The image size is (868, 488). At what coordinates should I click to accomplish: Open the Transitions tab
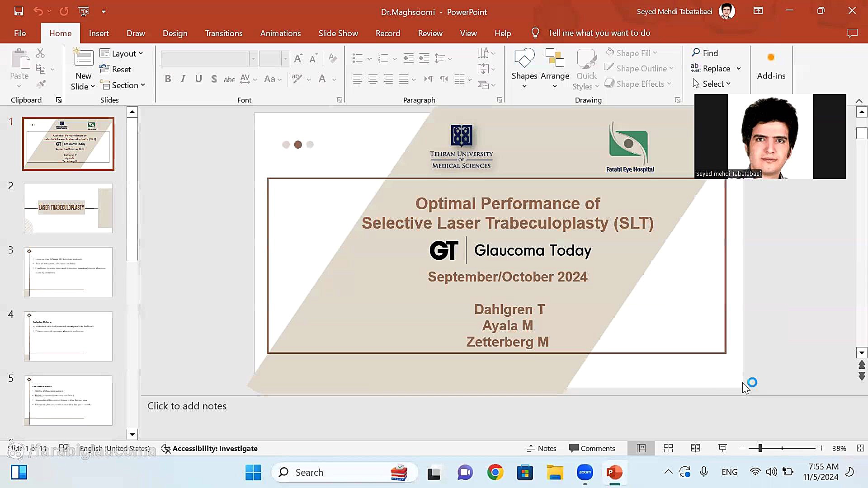pyautogui.click(x=223, y=33)
